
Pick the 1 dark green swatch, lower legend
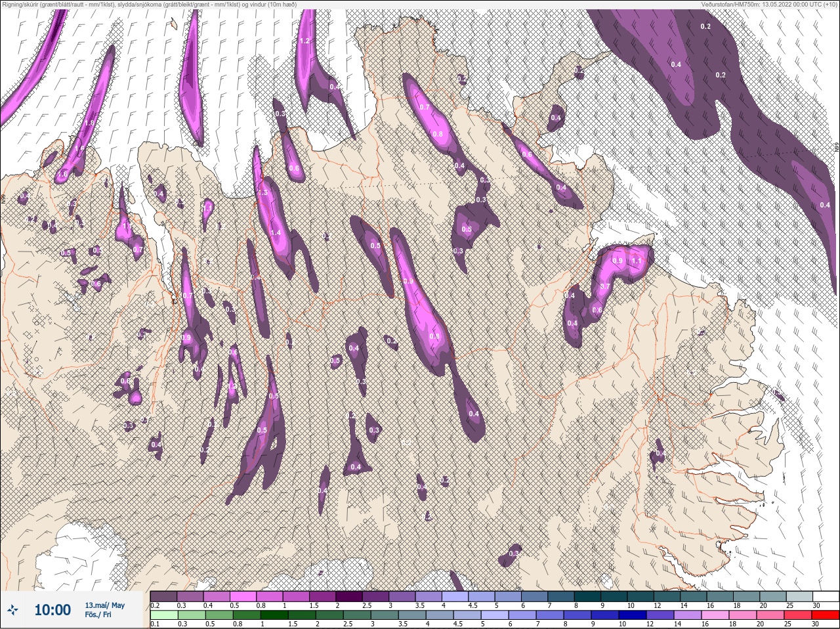coord(274,615)
